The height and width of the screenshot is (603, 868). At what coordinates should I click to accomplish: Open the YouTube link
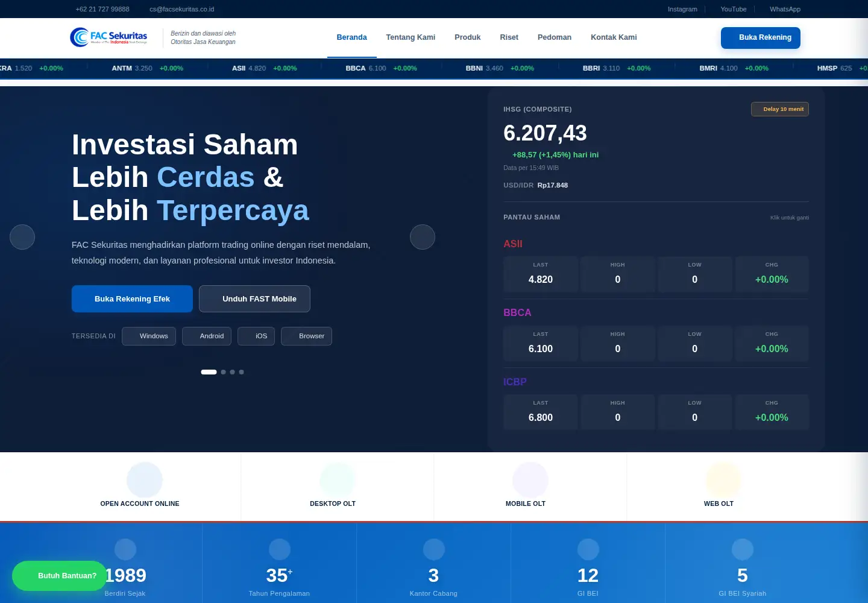click(x=734, y=9)
